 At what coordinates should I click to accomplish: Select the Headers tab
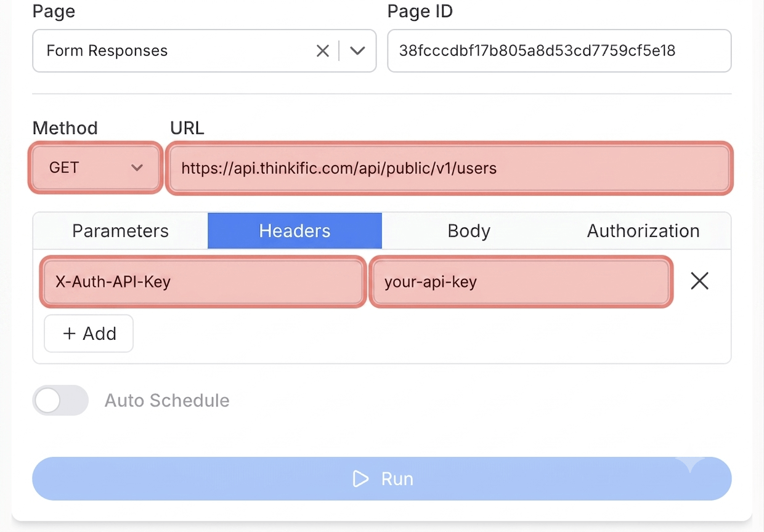[295, 231]
